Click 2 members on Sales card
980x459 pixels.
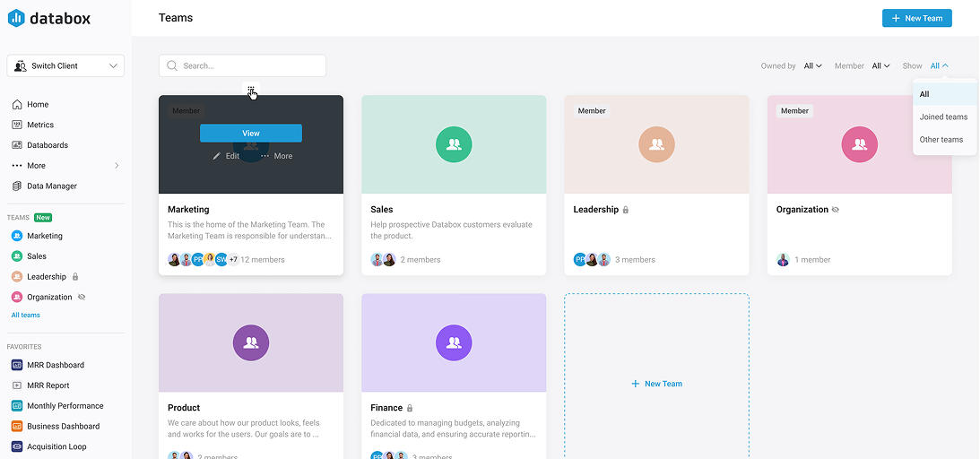click(x=421, y=260)
